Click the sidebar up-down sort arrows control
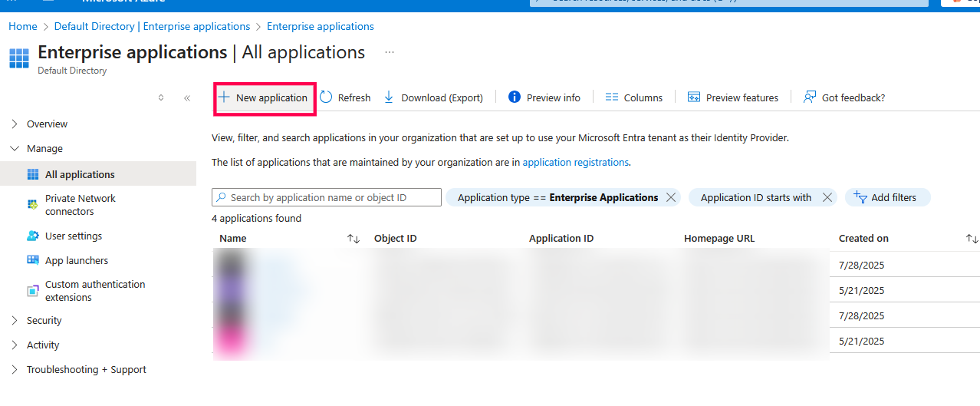This screenshot has width=980, height=406. click(161, 97)
